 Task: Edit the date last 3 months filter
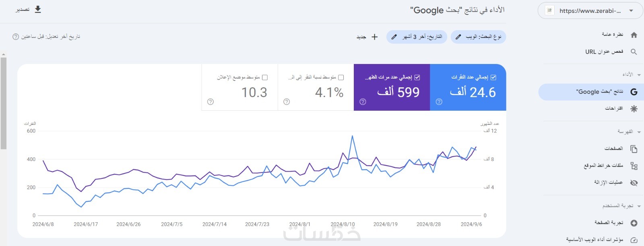(417, 37)
